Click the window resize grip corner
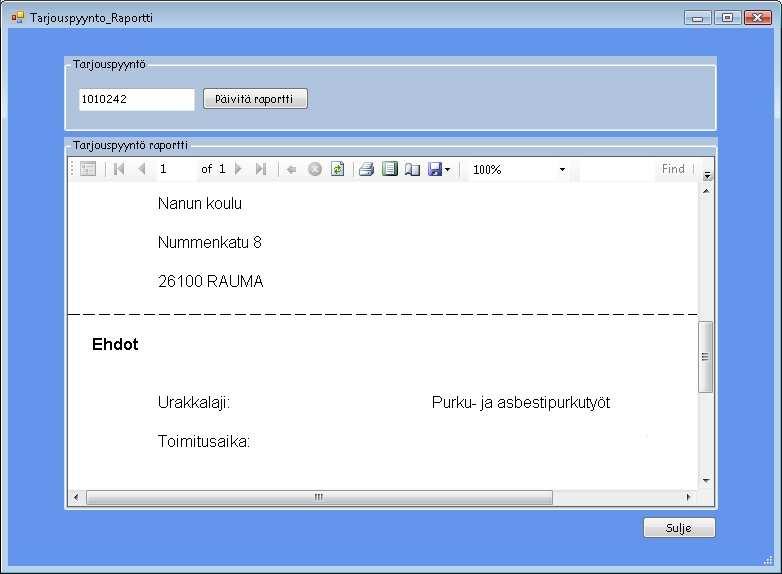This screenshot has width=782, height=574. (x=768, y=561)
